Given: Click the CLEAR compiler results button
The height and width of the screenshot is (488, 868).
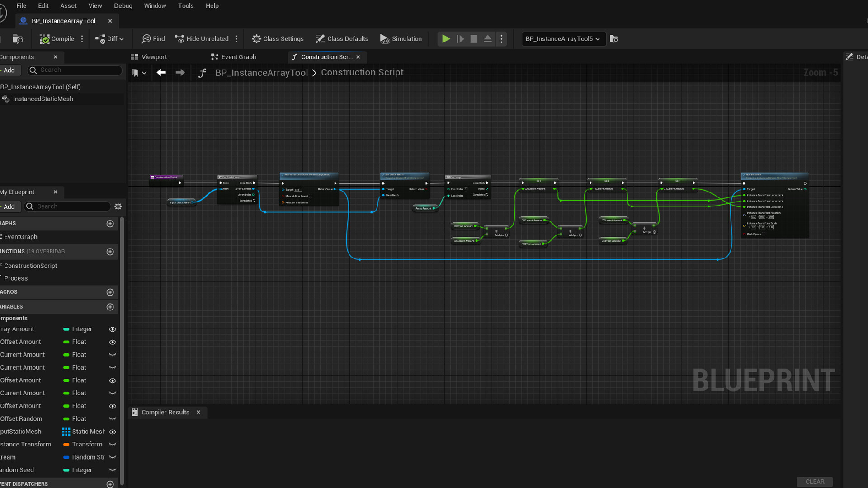Looking at the screenshot, I should [815, 482].
